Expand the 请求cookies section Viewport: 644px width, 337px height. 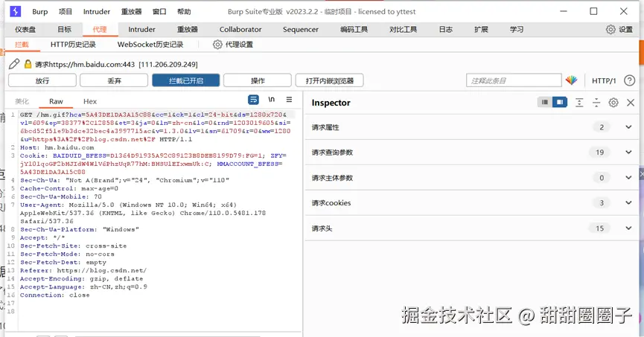472,203
